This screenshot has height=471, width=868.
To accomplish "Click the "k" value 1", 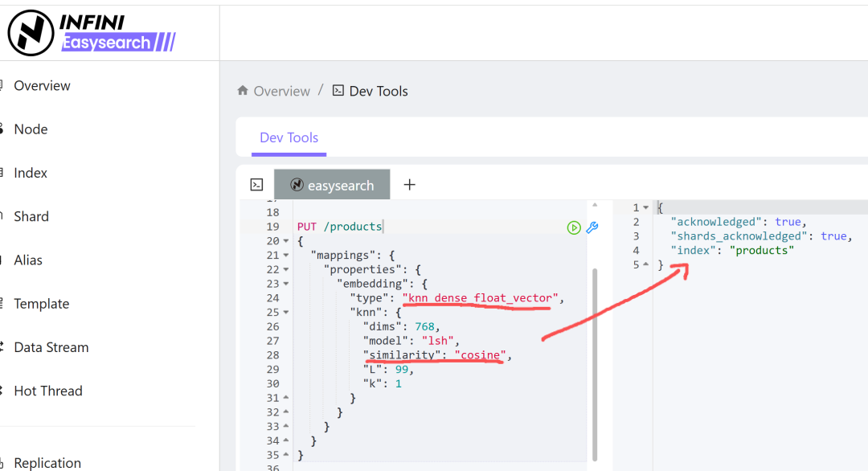I will click(x=399, y=384).
